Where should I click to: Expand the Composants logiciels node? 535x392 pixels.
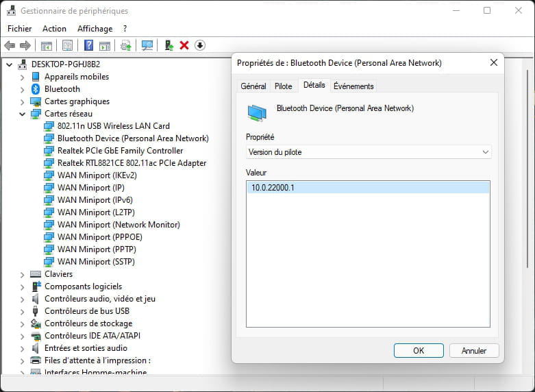[x=23, y=287]
